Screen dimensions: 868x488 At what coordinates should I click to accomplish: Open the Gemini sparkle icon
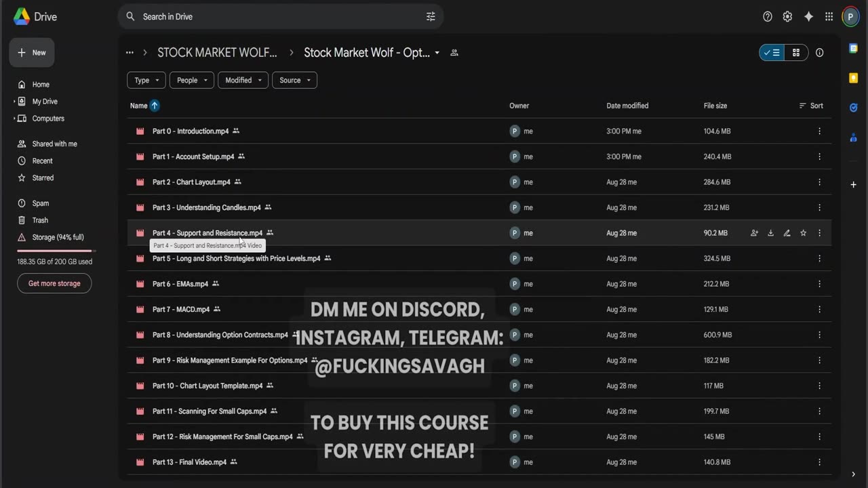(x=808, y=17)
